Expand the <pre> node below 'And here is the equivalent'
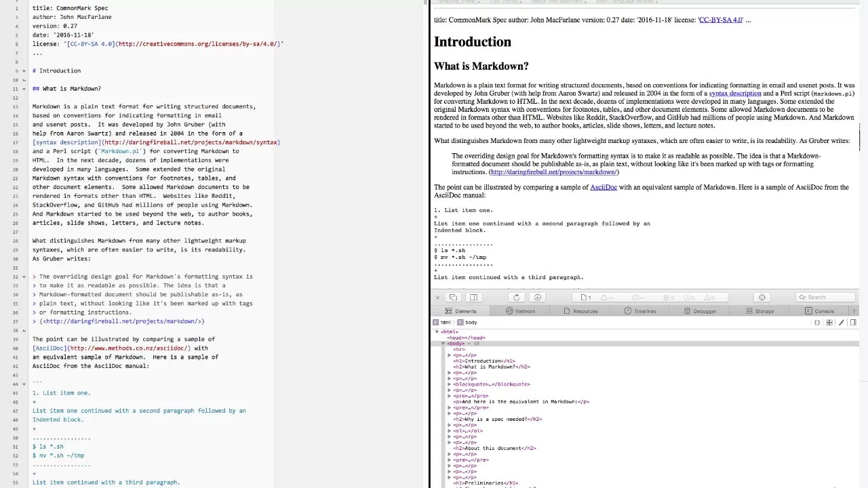 pos(450,407)
